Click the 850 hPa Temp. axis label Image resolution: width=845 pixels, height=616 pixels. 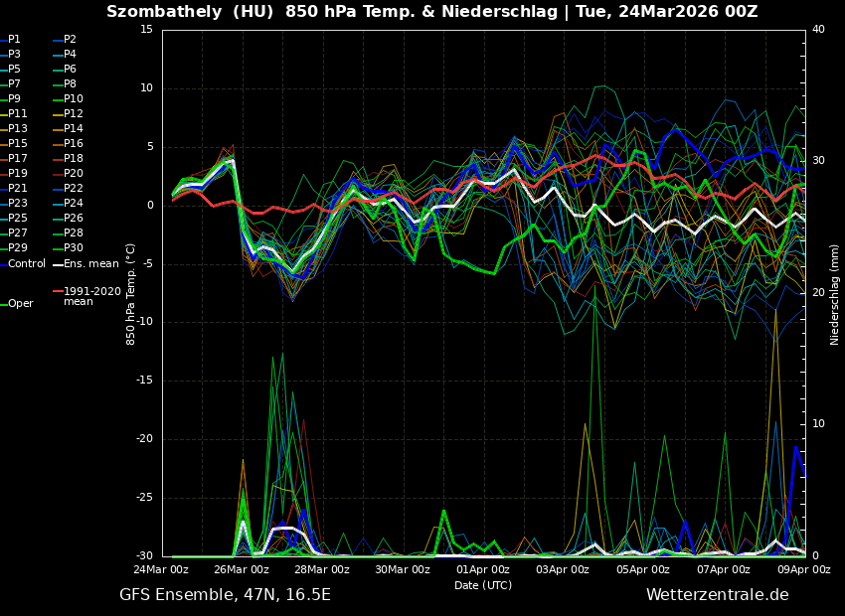pos(131,294)
